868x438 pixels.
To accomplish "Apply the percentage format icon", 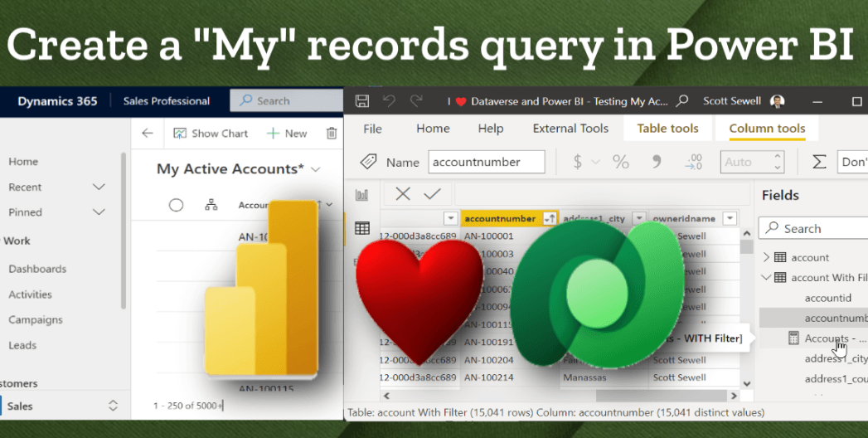I will coord(621,162).
